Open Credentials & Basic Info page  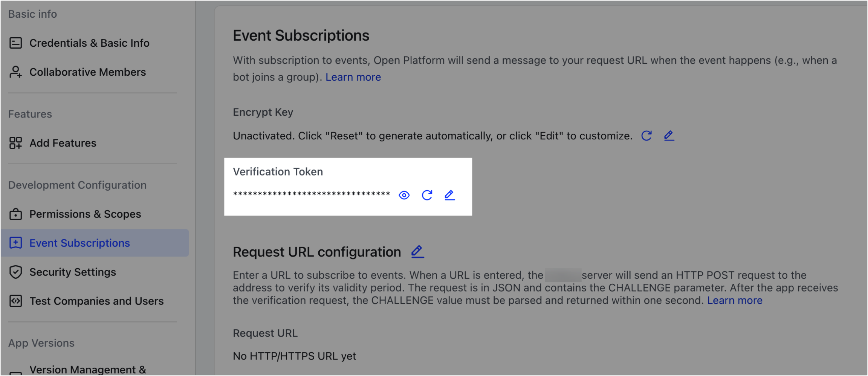click(89, 43)
